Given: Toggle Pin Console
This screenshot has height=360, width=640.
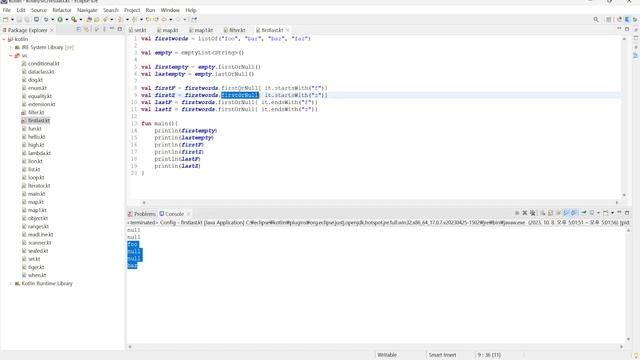Looking at the screenshot, I should click(584, 213).
